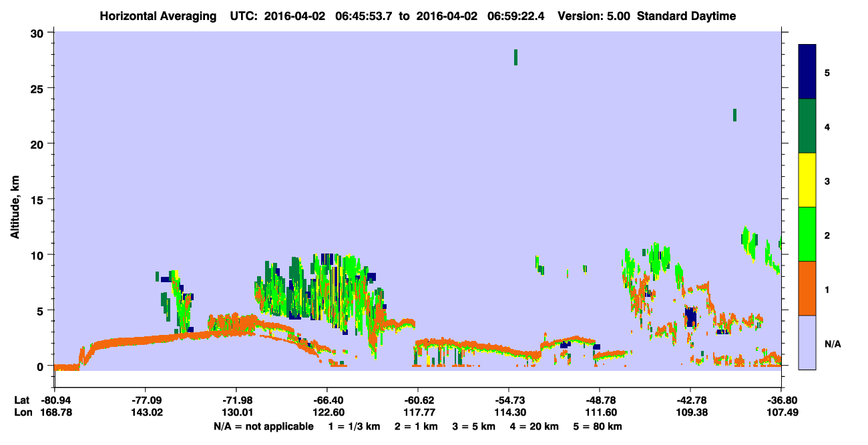Click latitude value -77.09

point(145,400)
